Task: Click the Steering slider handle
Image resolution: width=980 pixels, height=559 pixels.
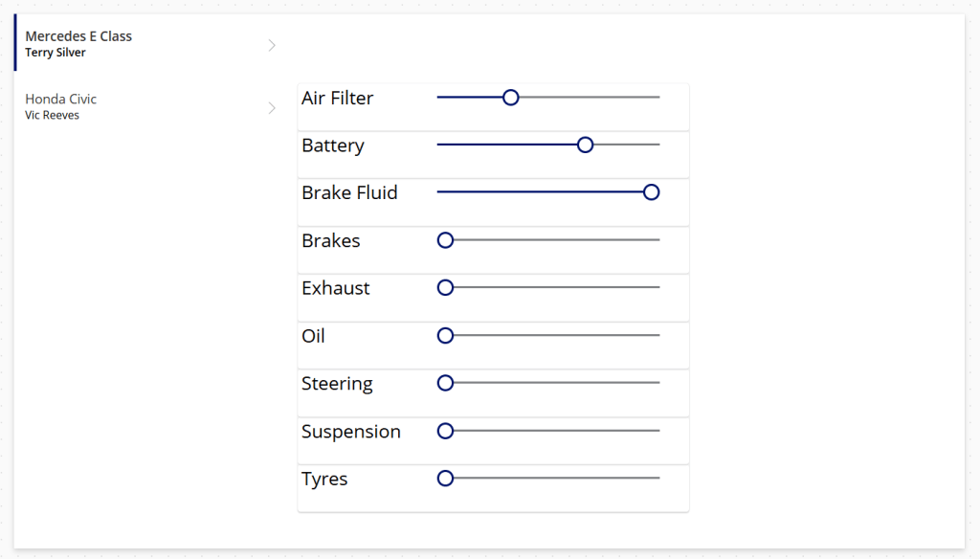Action: pos(445,383)
